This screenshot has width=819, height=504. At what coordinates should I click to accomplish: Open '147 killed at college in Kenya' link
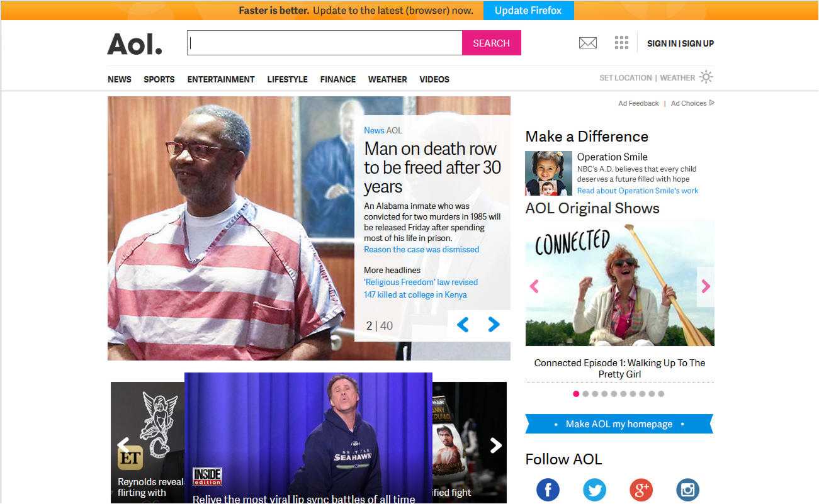click(415, 295)
